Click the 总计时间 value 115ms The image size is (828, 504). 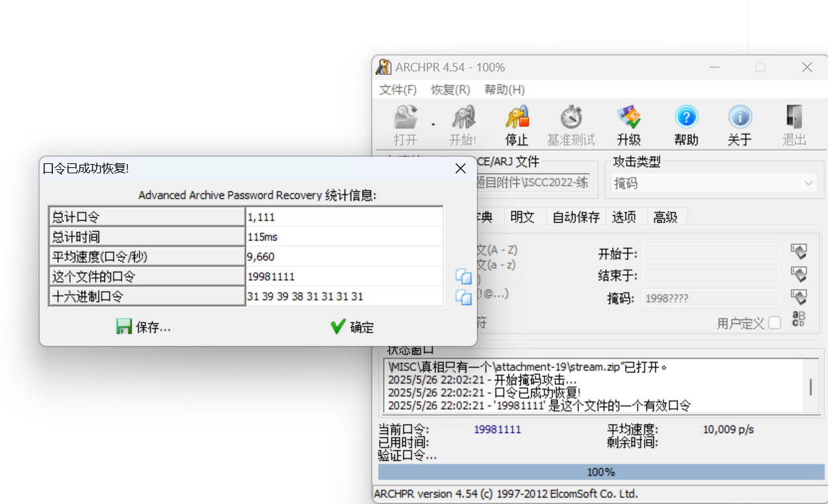pyautogui.click(x=344, y=237)
